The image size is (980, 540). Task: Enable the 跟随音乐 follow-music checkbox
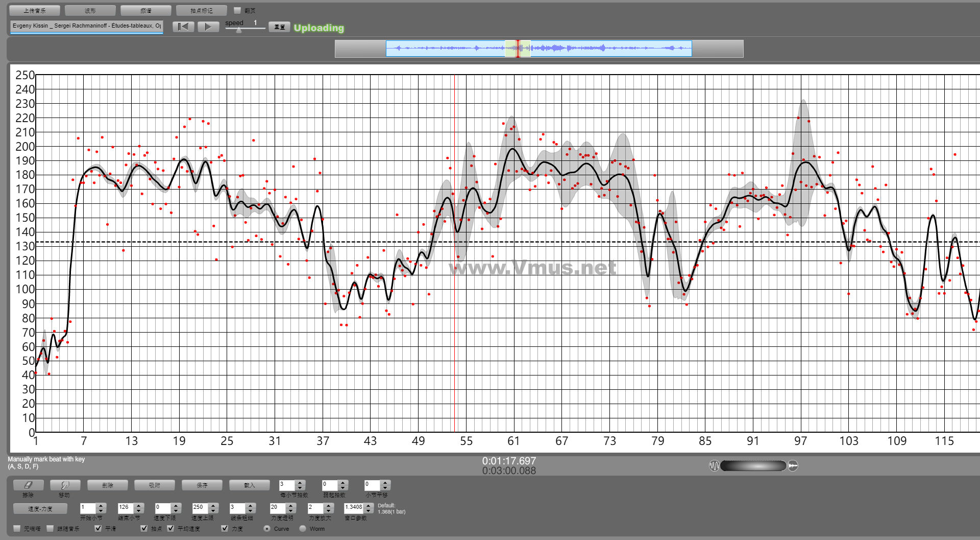[x=50, y=528]
